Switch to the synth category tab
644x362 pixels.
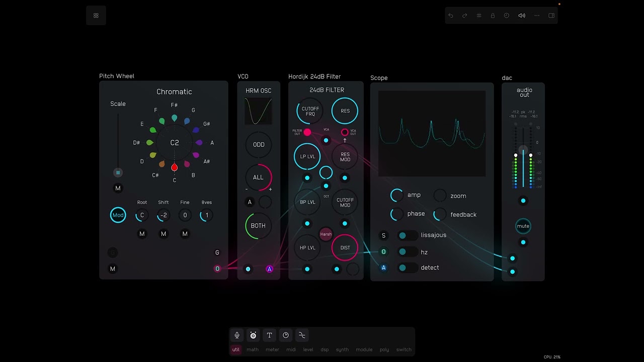click(x=342, y=349)
